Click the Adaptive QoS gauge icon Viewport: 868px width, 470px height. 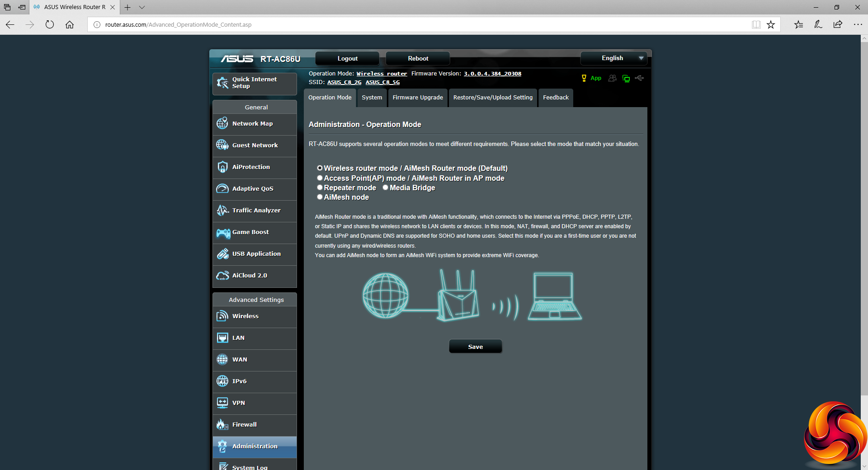click(x=222, y=188)
